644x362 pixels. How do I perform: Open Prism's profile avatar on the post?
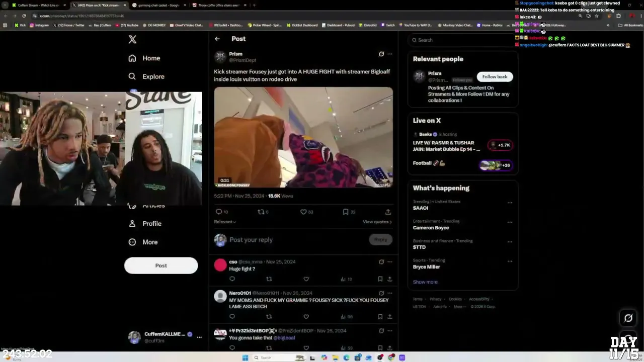tap(220, 56)
